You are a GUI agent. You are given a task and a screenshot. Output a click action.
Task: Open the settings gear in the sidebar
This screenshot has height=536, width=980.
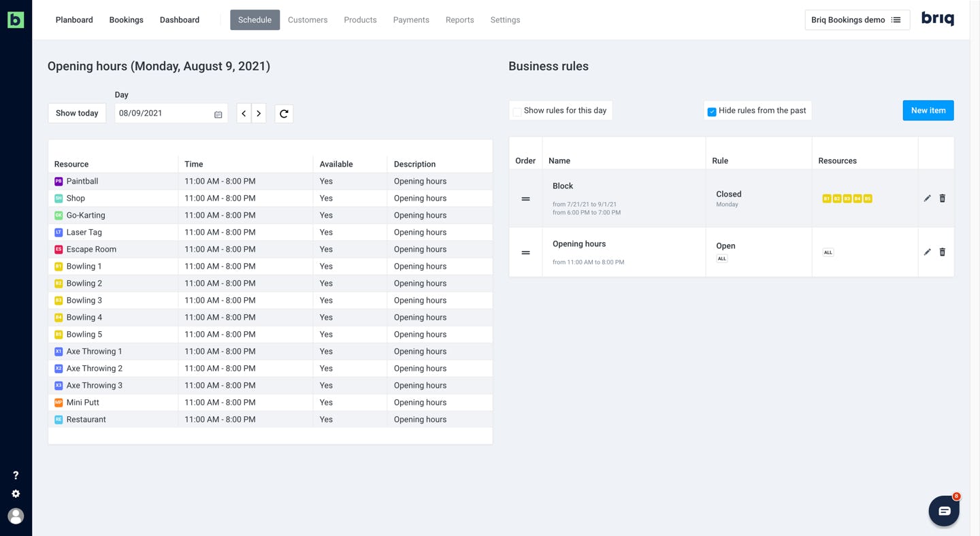16,493
